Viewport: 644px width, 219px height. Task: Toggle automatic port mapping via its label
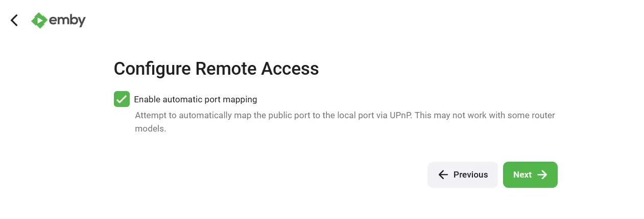(x=195, y=99)
